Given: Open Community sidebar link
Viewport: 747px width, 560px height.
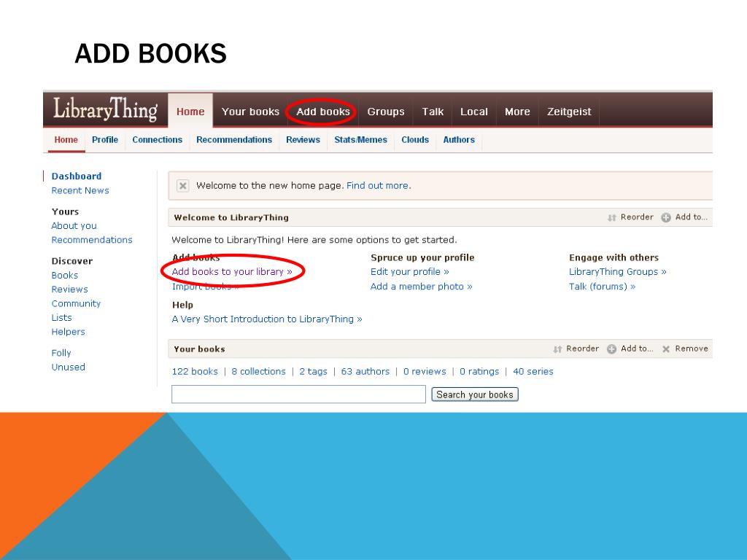Looking at the screenshot, I should point(76,303).
